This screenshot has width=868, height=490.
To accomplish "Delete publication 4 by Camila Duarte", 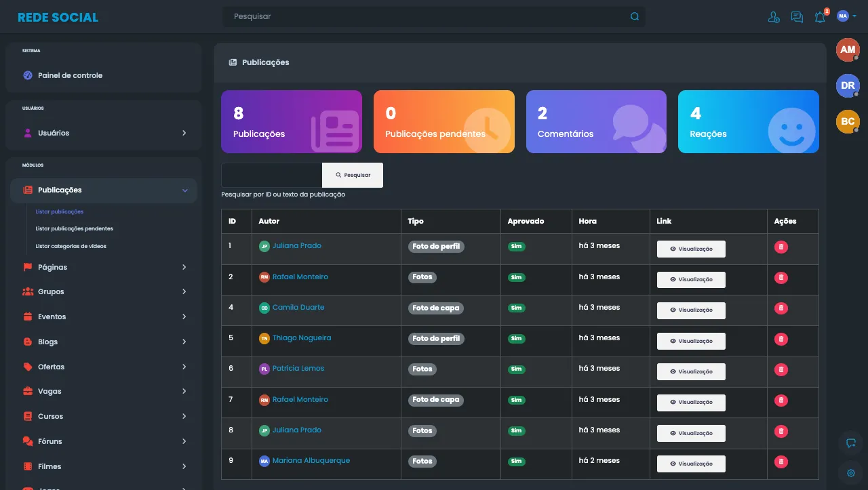I will 781,308.
